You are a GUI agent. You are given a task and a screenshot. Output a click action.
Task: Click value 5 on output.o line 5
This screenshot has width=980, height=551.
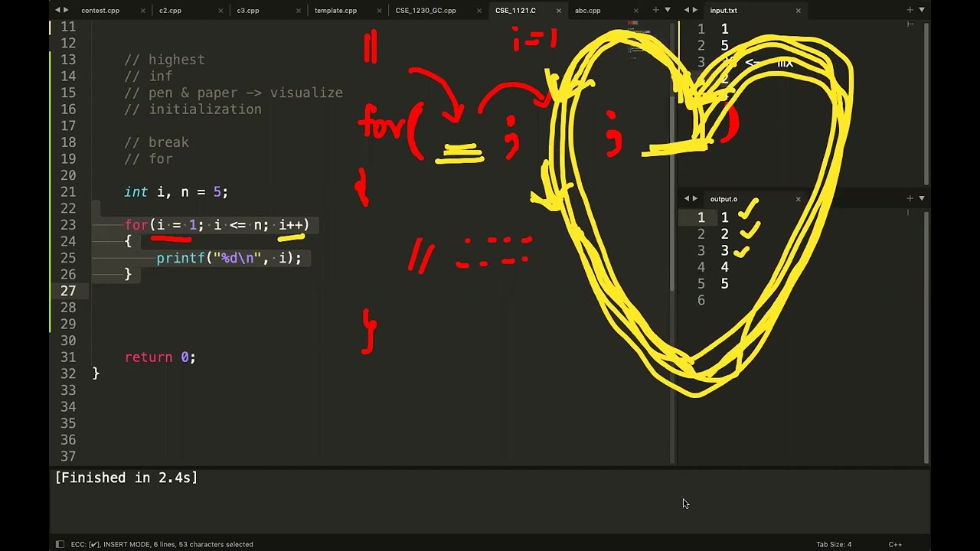coord(724,284)
